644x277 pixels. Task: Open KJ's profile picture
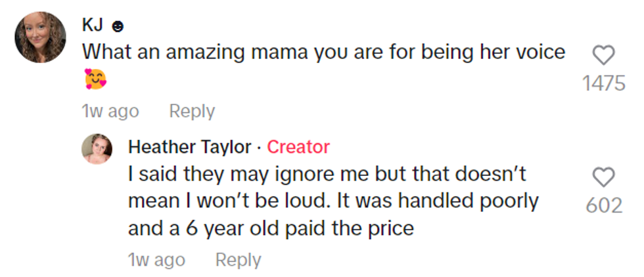[41, 37]
